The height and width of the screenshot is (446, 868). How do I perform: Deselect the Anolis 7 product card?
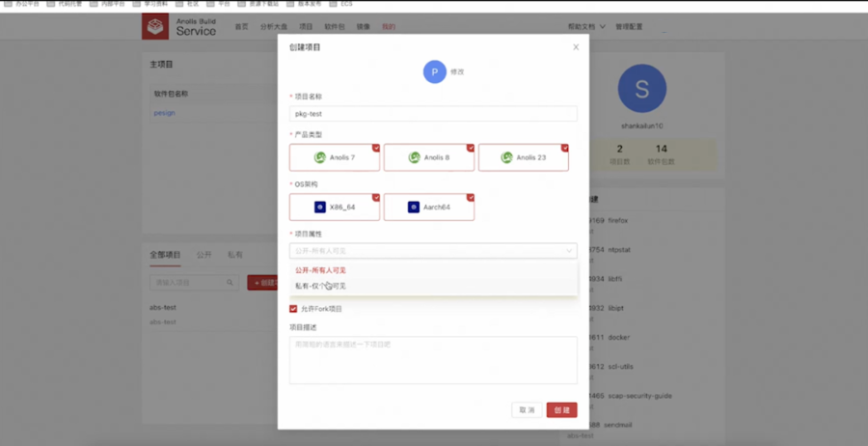click(x=335, y=157)
